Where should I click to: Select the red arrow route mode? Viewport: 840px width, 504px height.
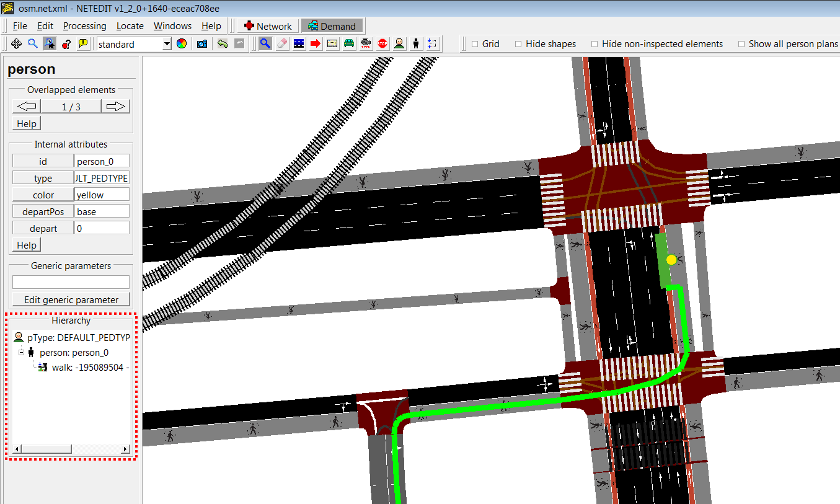click(x=316, y=44)
